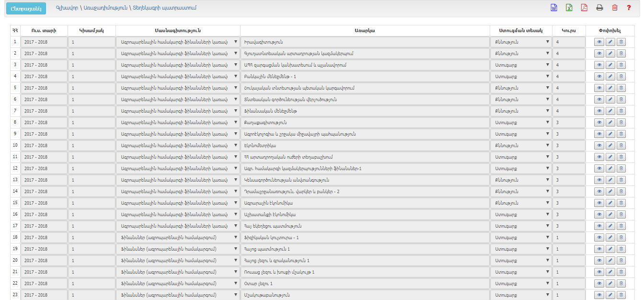
Task: Click the eye view icon in row 10
Action: coord(599,145)
